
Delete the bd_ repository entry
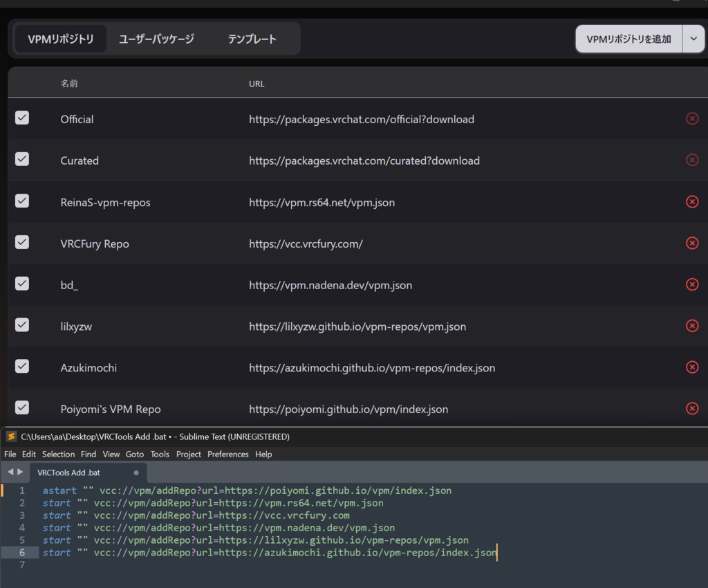pyautogui.click(x=691, y=284)
